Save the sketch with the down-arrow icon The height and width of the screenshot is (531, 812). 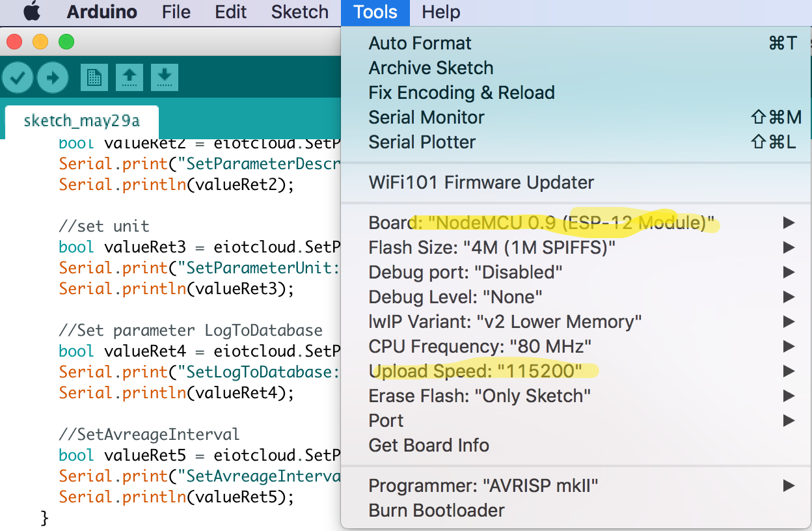[x=165, y=78]
